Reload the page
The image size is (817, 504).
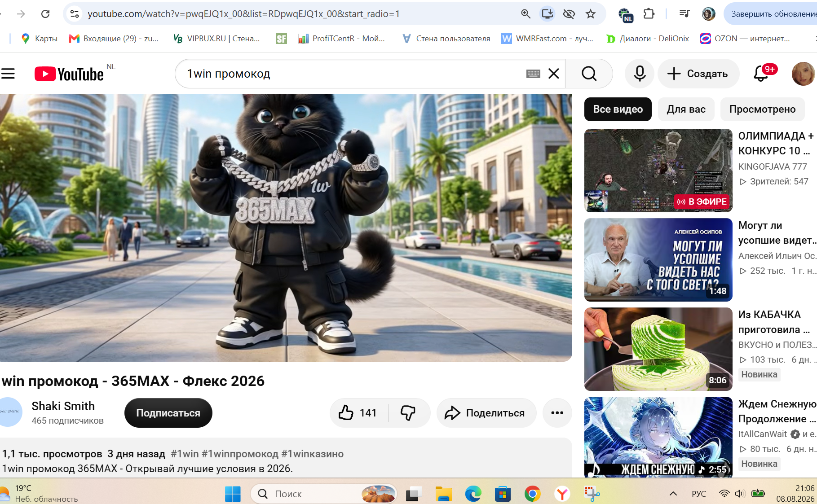tap(45, 14)
